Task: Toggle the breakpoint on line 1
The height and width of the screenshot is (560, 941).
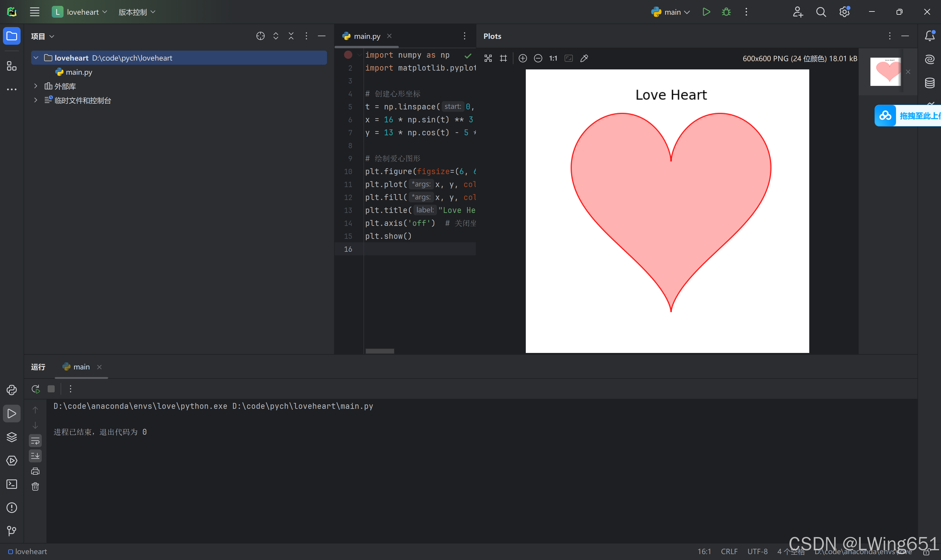Action: tap(348, 55)
